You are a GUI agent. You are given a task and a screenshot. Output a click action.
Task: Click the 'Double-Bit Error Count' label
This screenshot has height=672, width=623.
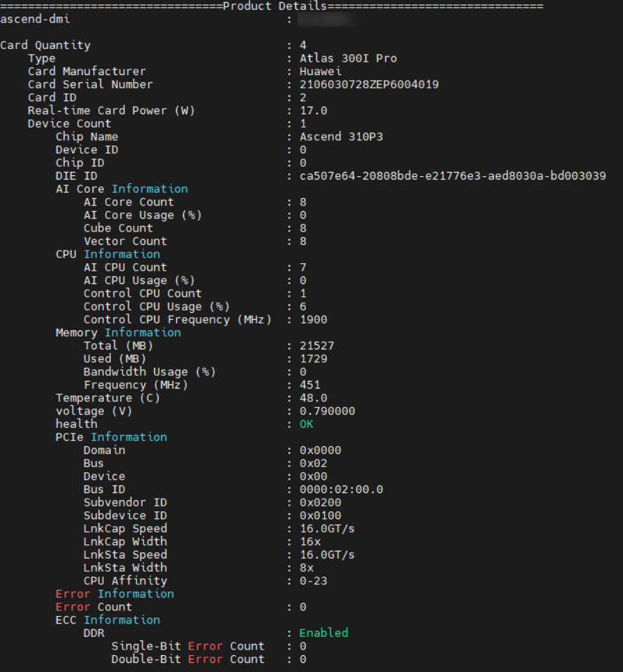188,659
